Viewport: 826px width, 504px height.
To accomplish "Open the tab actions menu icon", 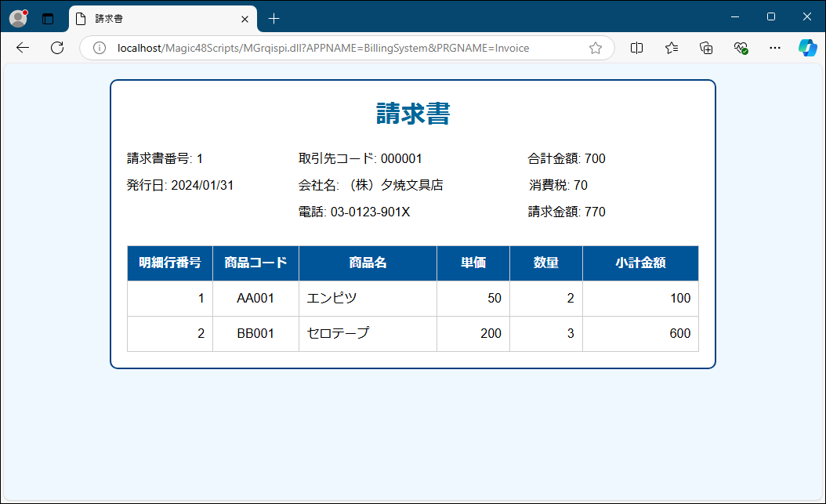I will (48, 18).
